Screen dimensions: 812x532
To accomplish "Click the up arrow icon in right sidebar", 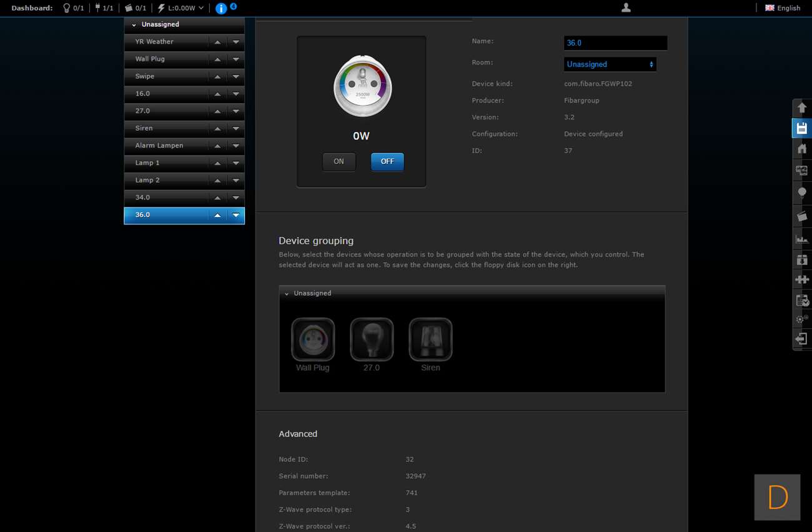I will click(x=802, y=108).
